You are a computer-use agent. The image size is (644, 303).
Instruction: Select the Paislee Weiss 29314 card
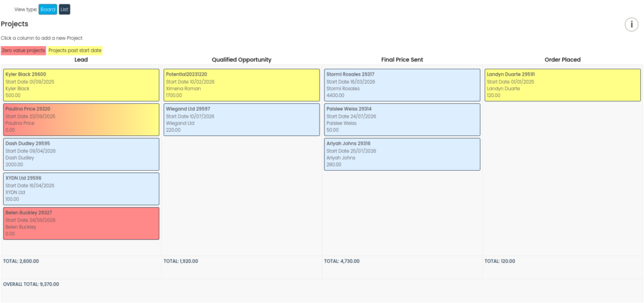click(x=402, y=120)
